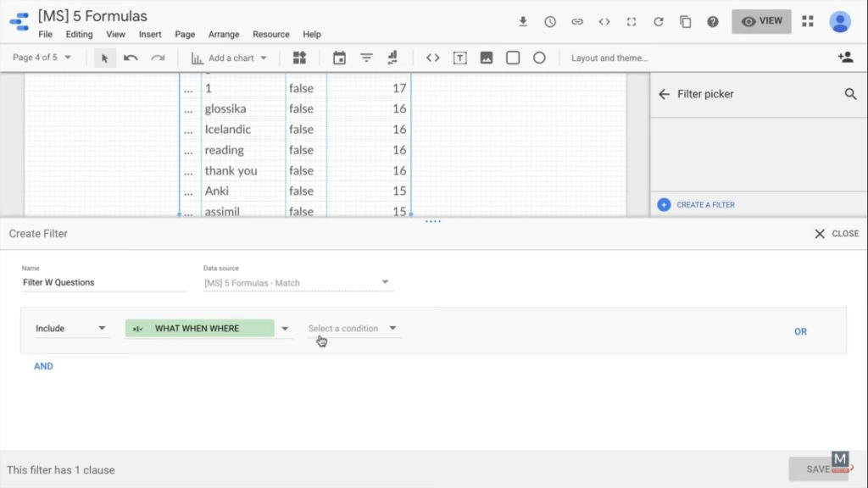Switch to VIEW mode

point(760,21)
